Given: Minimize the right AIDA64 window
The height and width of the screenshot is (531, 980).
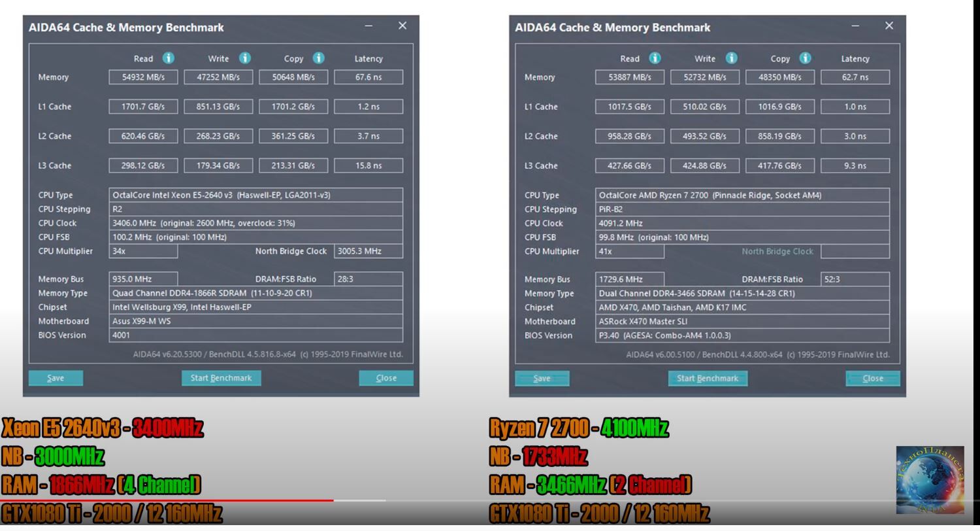Looking at the screenshot, I should pos(855,26).
